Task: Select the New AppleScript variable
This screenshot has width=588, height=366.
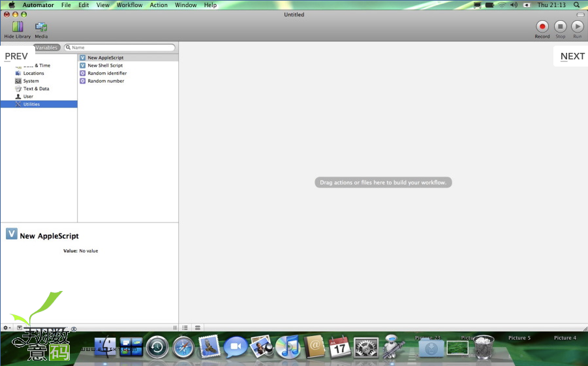Action: pyautogui.click(x=129, y=58)
